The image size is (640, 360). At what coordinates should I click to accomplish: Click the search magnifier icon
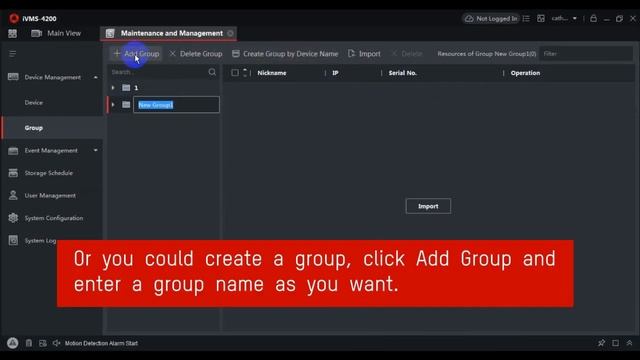(x=212, y=72)
